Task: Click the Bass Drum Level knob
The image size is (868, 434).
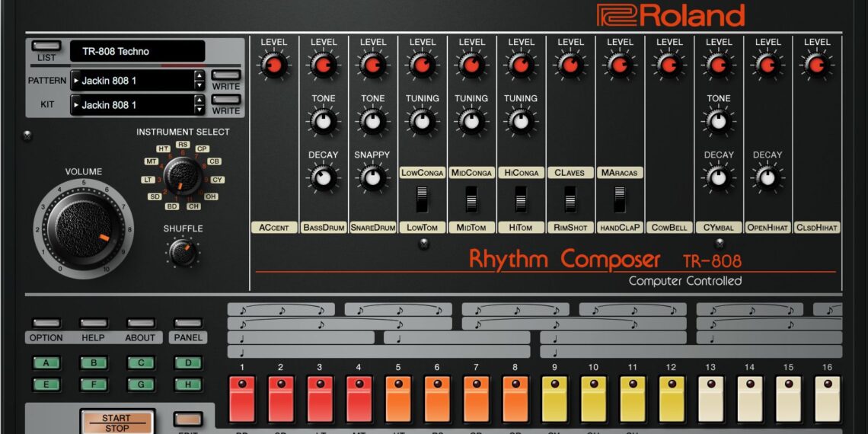Action: [x=324, y=66]
